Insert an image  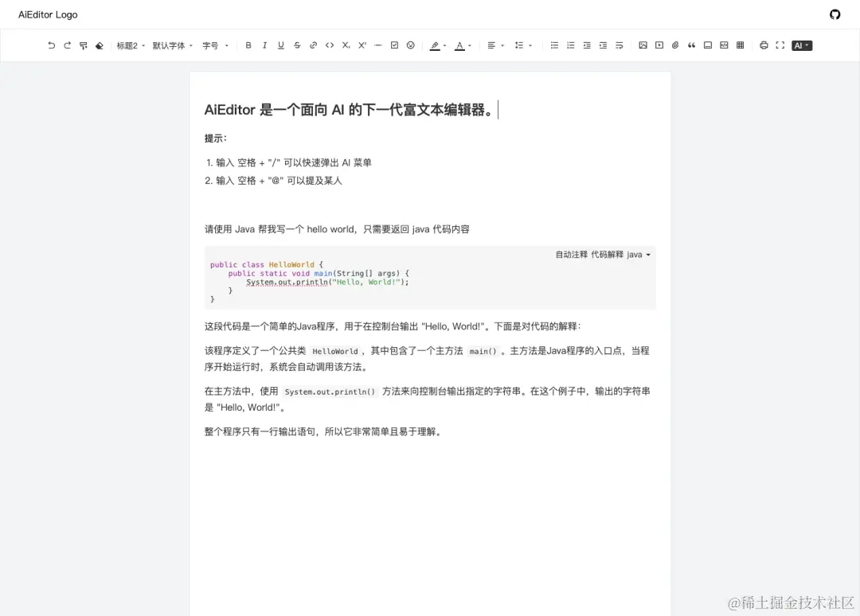[643, 45]
